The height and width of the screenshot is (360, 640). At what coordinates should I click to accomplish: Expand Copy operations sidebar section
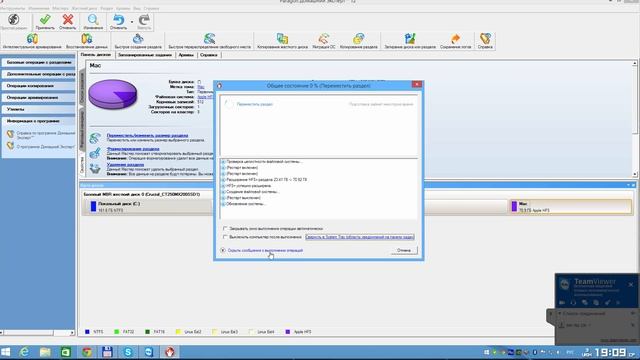coord(38,86)
